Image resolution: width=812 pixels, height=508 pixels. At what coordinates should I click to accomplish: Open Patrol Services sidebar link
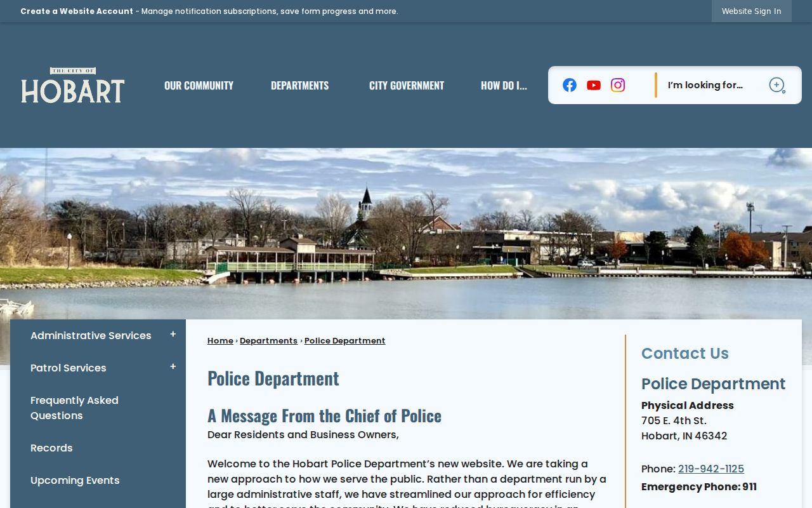pyautogui.click(x=69, y=368)
